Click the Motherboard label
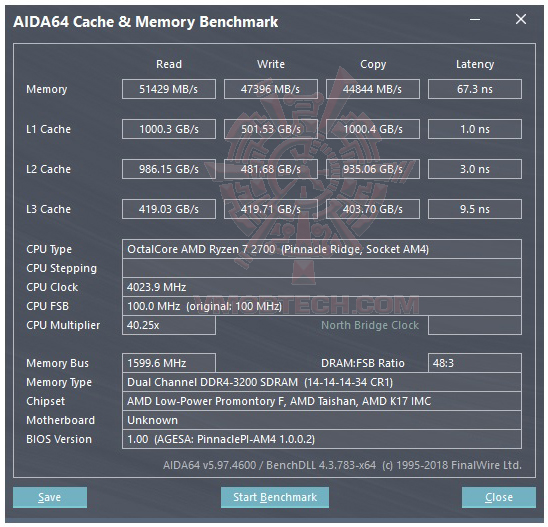The height and width of the screenshot is (527, 548). [x=60, y=420]
